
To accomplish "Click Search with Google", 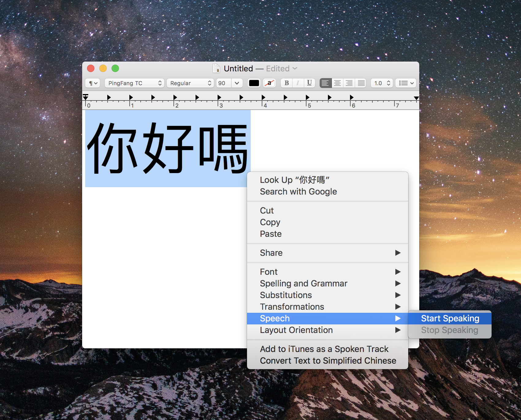I will pos(299,191).
